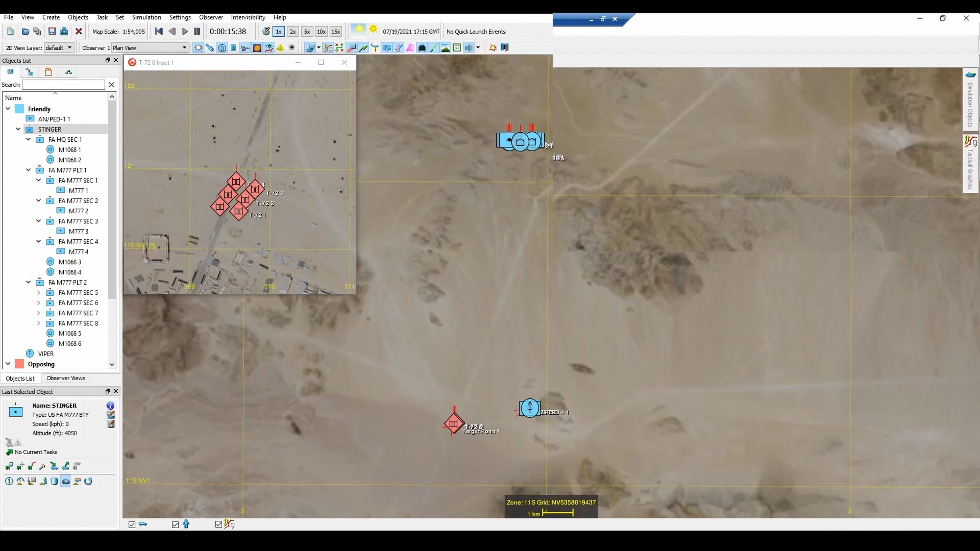Click the red X delete icon
The image size is (980, 551).
79,31
